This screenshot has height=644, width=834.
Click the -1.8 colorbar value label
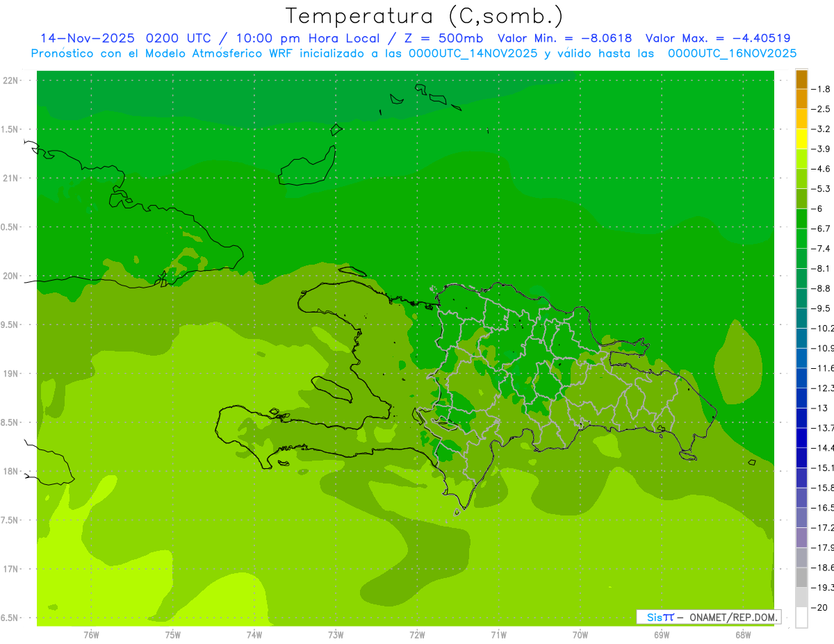tap(821, 89)
